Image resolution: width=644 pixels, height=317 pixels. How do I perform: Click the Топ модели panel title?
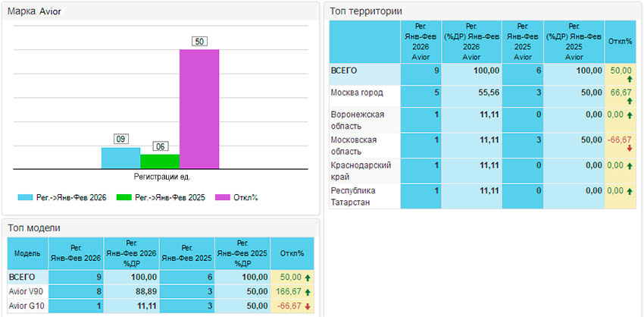[x=33, y=228]
